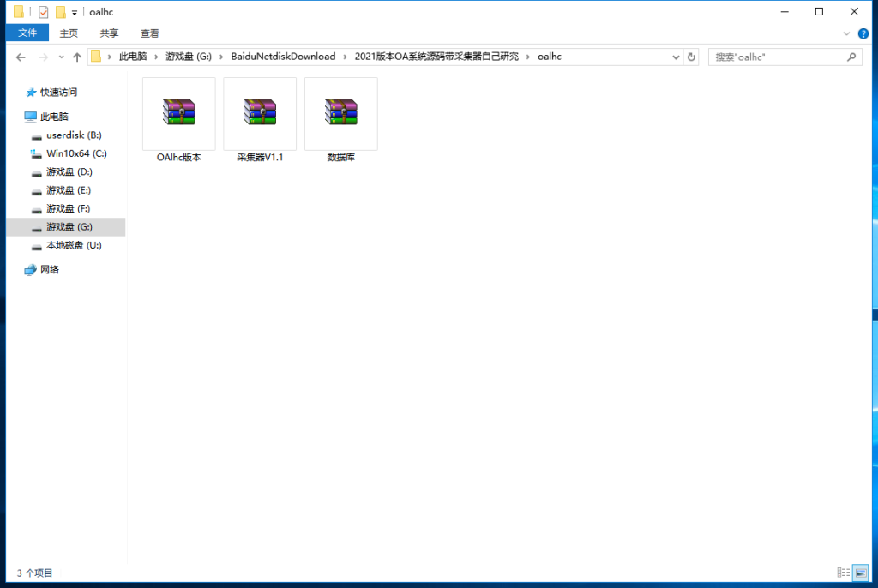
Task: Expand the chevron before 此电脑 breadcrumb
Action: click(110, 57)
